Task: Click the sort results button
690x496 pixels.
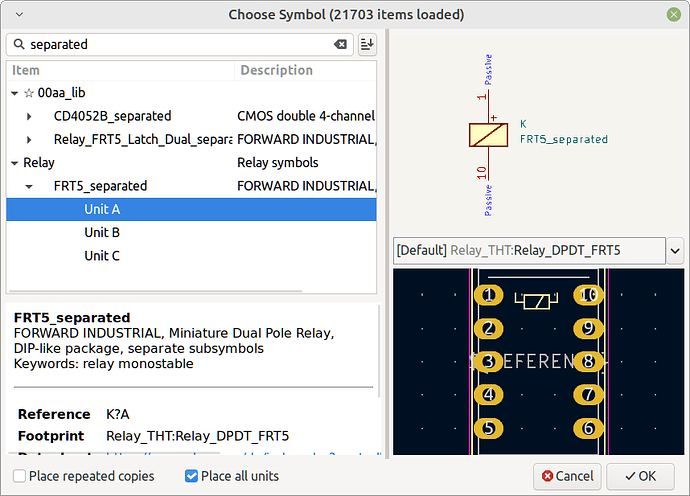Action: tap(367, 44)
